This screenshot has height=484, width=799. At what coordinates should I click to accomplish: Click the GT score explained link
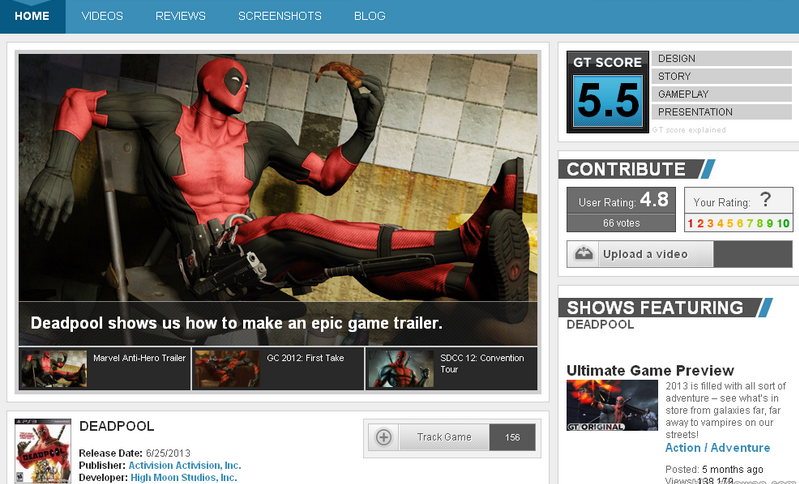(x=689, y=130)
